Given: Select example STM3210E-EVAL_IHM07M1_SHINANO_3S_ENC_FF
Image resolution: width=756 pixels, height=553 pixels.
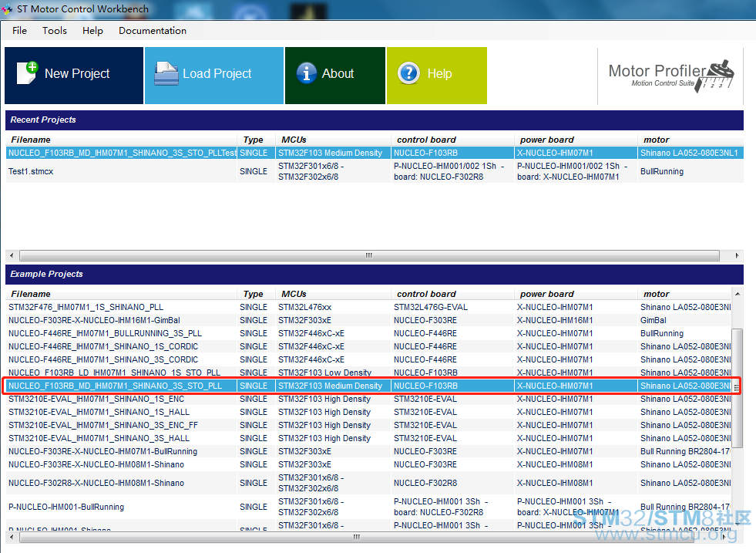Looking at the screenshot, I should [369, 425].
